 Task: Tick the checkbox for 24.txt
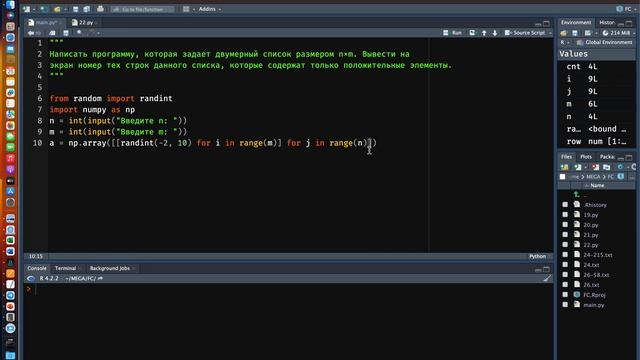(565, 264)
